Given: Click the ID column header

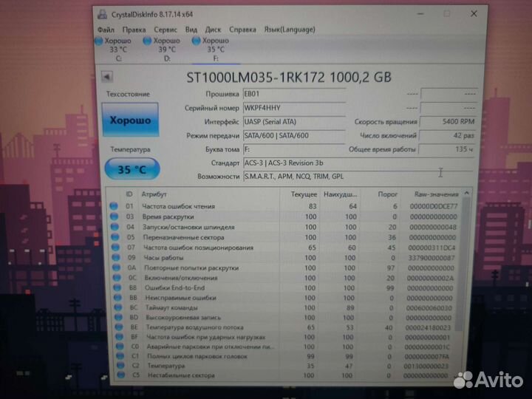Looking at the screenshot, I should 129,194.
